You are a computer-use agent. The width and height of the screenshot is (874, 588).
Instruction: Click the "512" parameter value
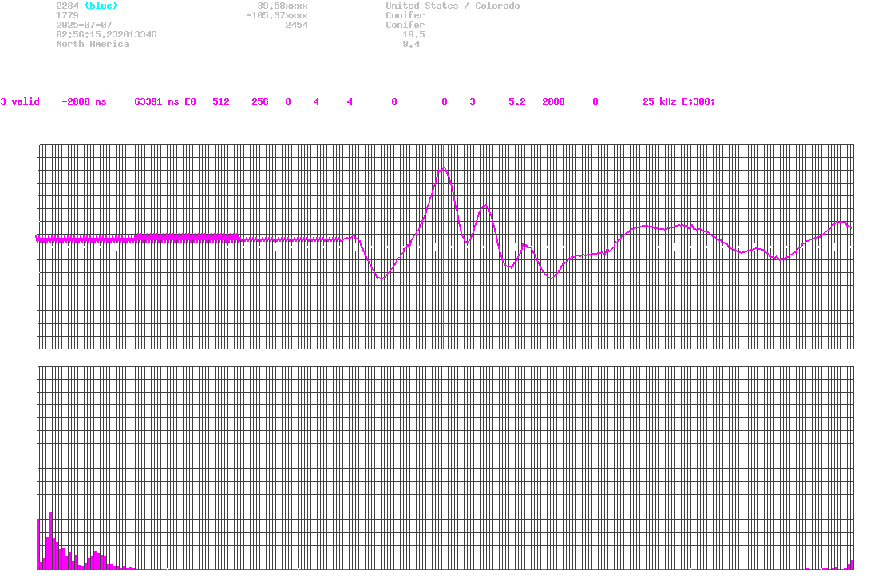(221, 101)
